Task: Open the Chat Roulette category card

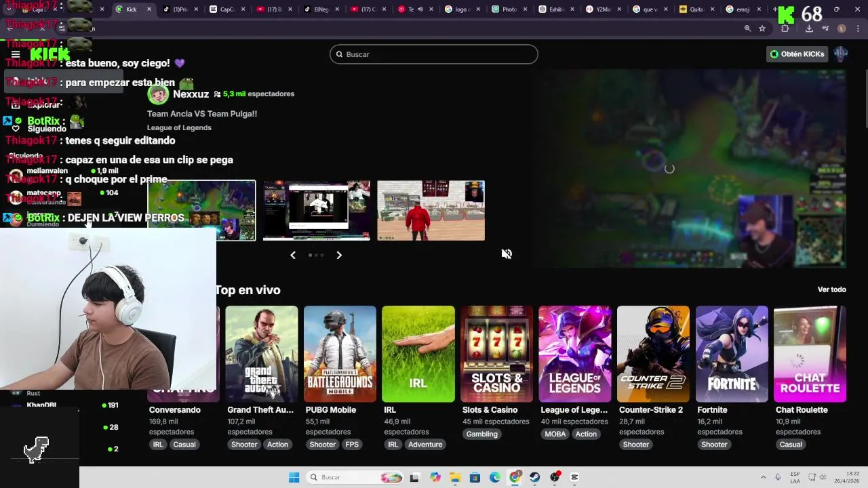Action: point(810,354)
